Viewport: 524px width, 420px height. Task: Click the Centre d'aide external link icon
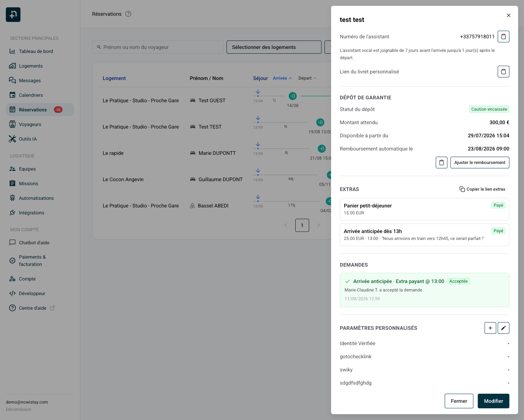click(x=52, y=308)
